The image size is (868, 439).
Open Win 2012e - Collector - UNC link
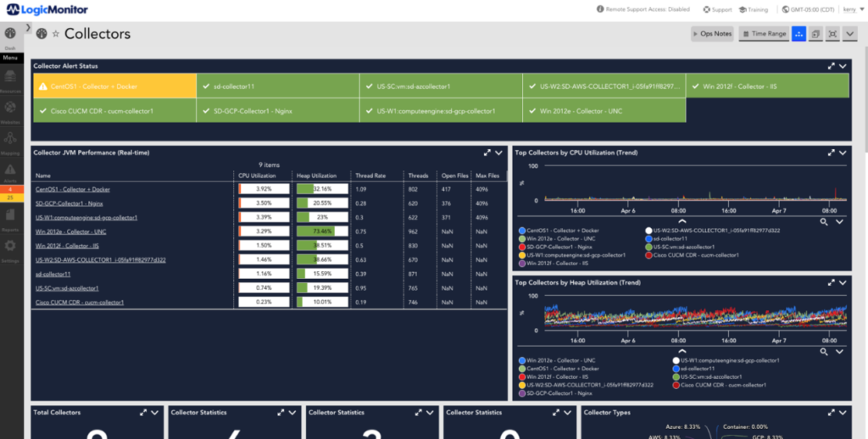[x=71, y=231]
